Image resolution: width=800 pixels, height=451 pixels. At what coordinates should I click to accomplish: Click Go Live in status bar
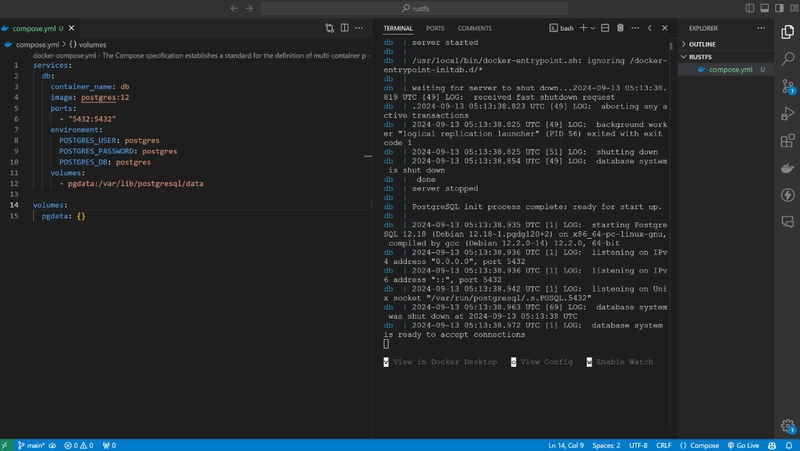tap(743, 445)
